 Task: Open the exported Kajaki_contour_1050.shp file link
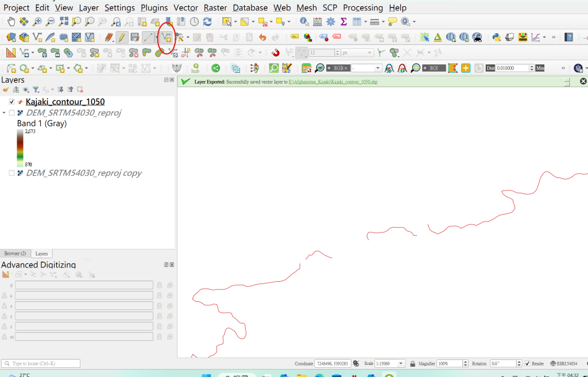[333, 81]
